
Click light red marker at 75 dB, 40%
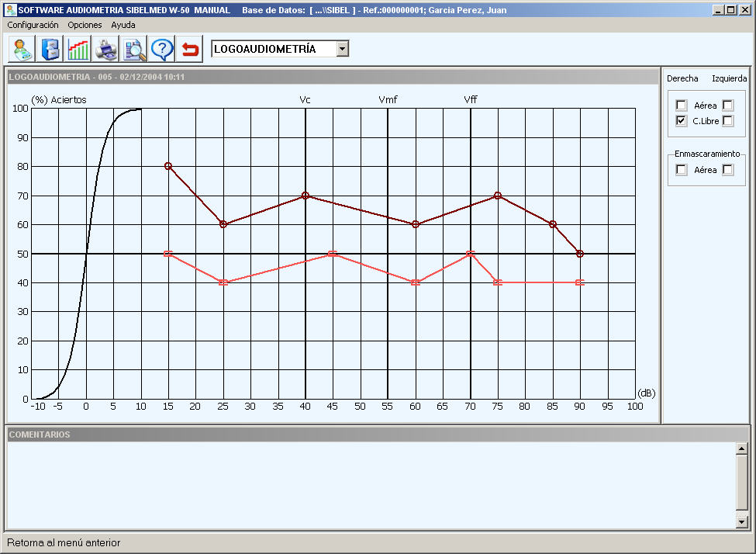point(498,282)
